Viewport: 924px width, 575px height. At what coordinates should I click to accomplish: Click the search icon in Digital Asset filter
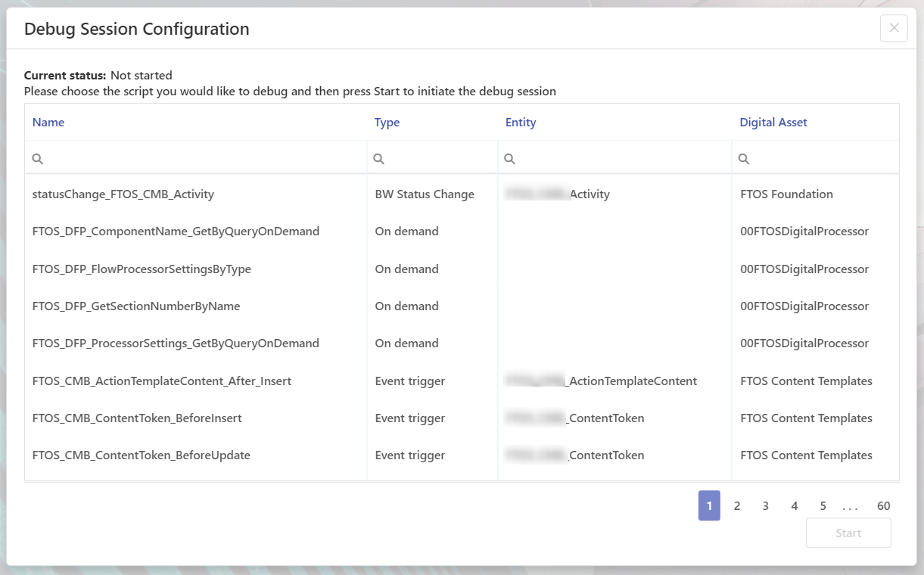tap(744, 159)
